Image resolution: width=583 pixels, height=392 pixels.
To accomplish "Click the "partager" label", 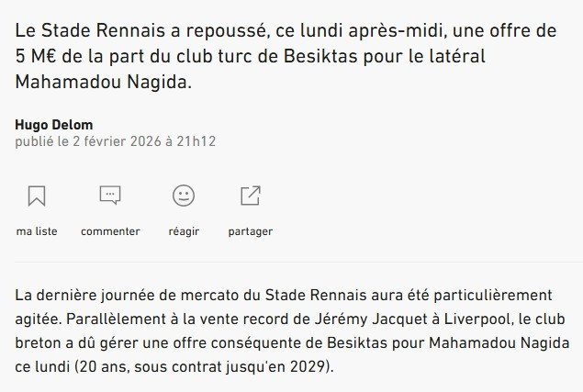I will (250, 231).
